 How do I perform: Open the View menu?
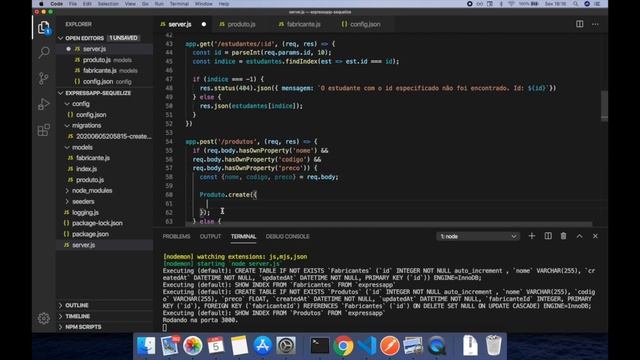point(130,4)
